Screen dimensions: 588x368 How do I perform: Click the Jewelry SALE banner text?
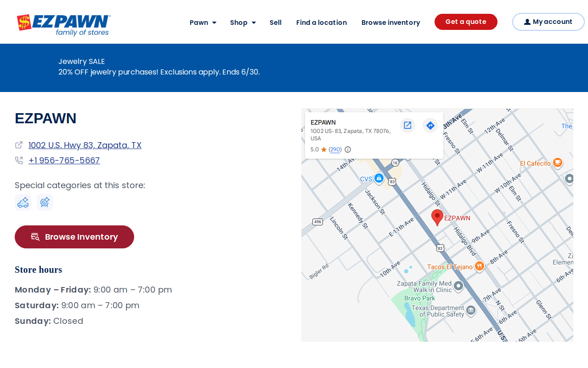pos(81,62)
